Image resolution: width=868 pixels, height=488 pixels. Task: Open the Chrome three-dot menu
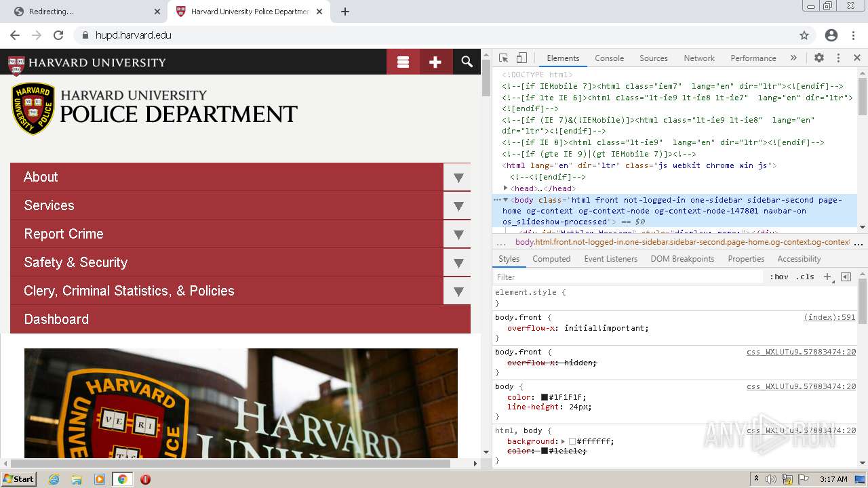pyautogui.click(x=853, y=35)
